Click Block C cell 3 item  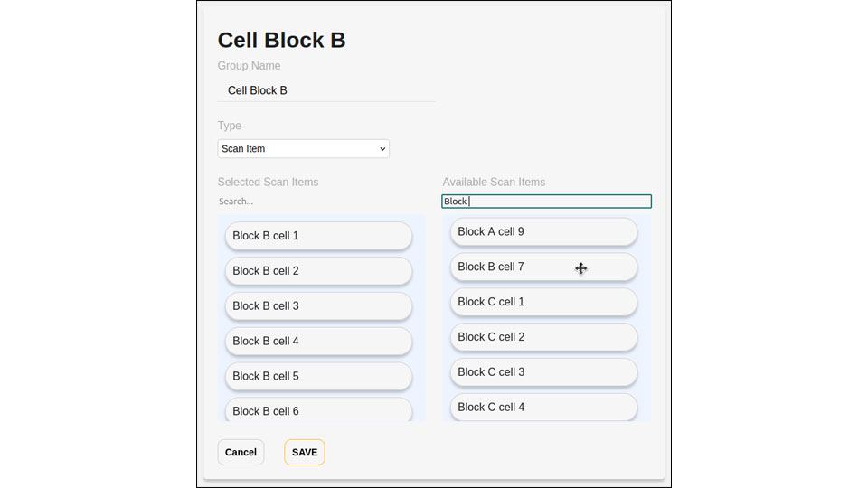pyautogui.click(x=543, y=372)
